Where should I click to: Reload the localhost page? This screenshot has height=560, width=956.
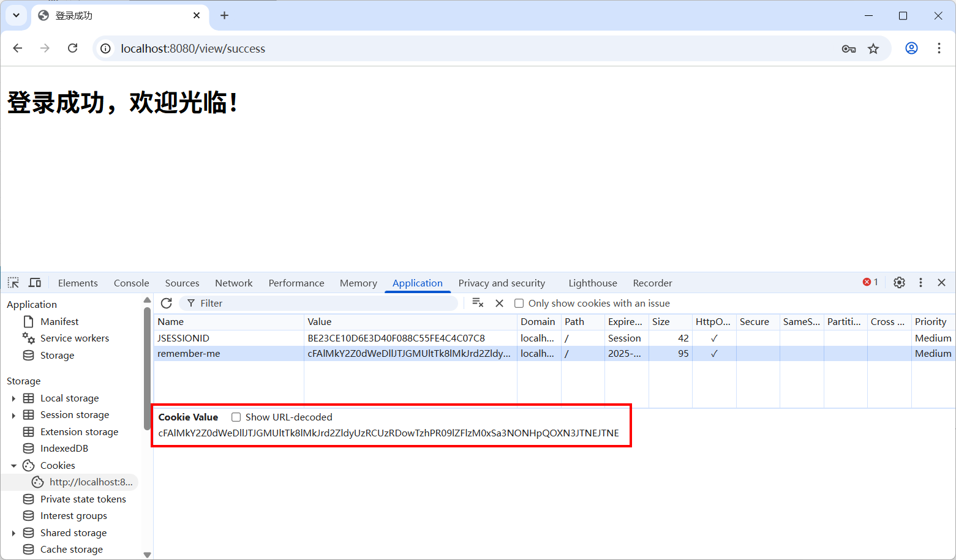72,48
